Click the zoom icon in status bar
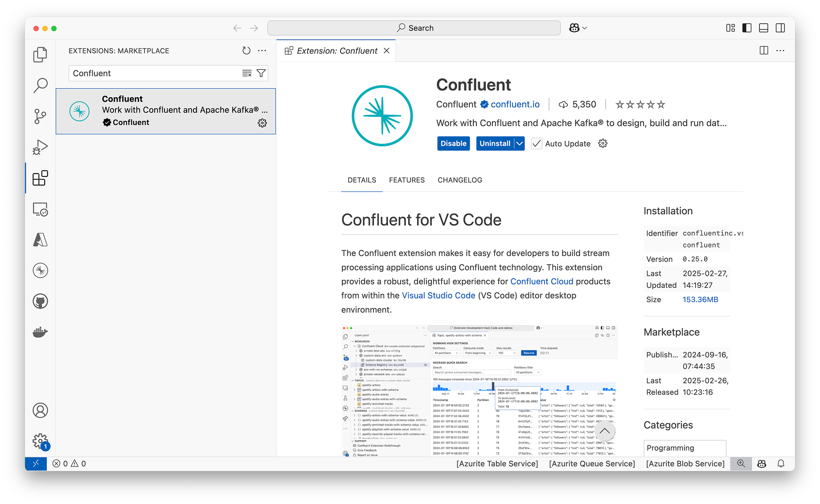The height and width of the screenshot is (504, 820). 741,463
